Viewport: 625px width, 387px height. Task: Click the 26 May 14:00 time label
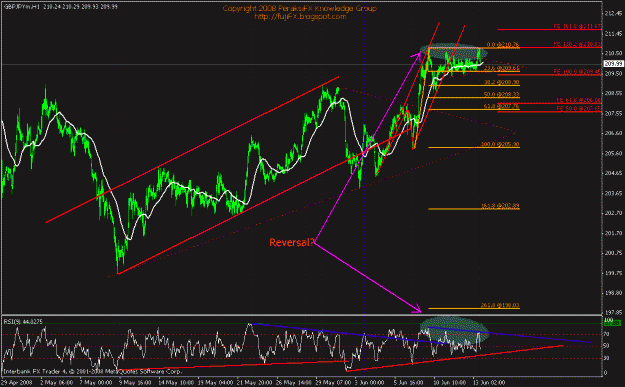[x=294, y=382]
